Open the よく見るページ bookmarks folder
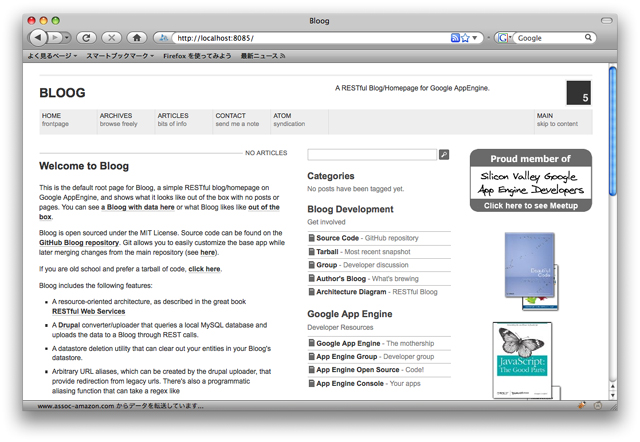The height and width of the screenshot is (442, 640). [52, 56]
